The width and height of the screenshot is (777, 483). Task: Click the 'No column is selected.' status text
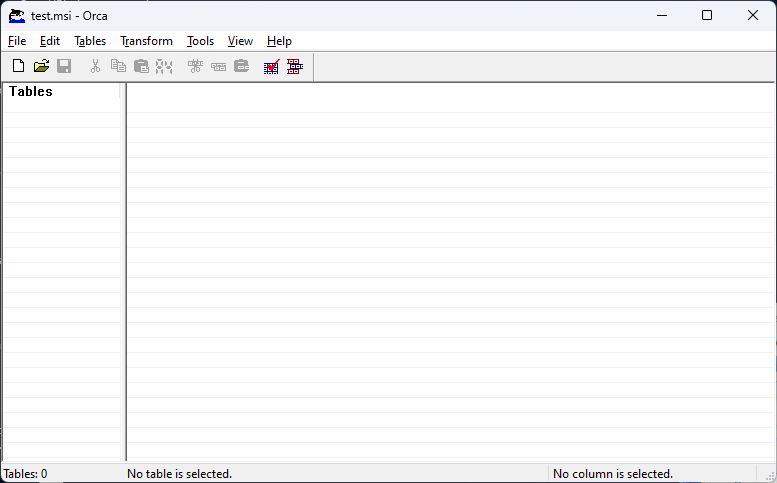[x=613, y=474]
